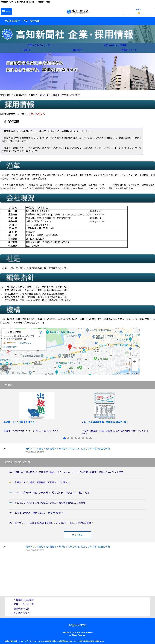Select the fourth carousel indicator dot
This screenshot has height=644, width=155.
point(76,438)
